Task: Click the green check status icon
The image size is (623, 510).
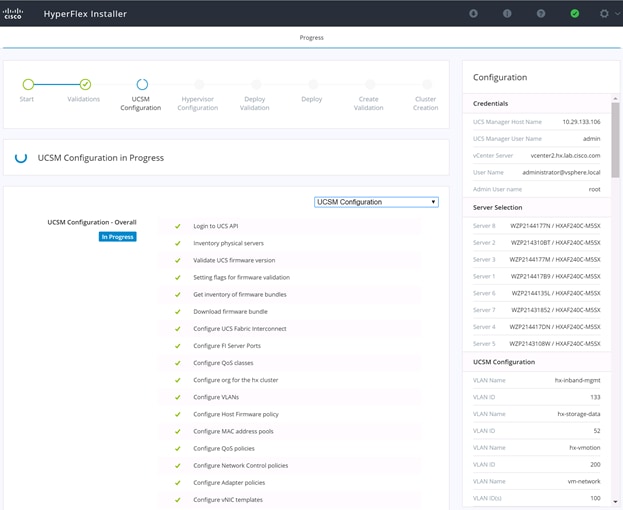Action: coord(575,14)
